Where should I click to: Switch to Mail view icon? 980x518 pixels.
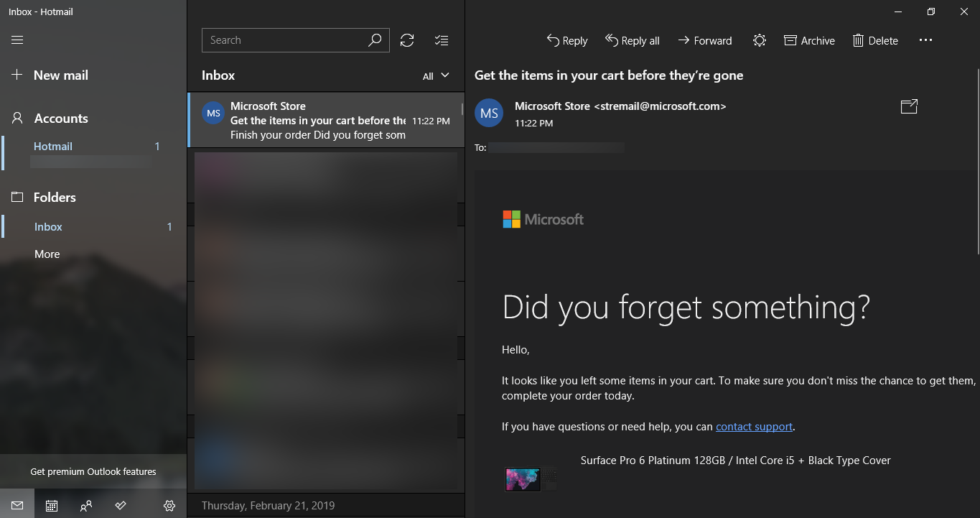(17, 506)
